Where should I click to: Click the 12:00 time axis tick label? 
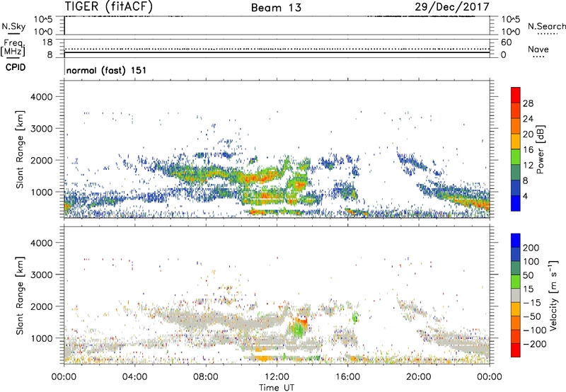(277, 377)
